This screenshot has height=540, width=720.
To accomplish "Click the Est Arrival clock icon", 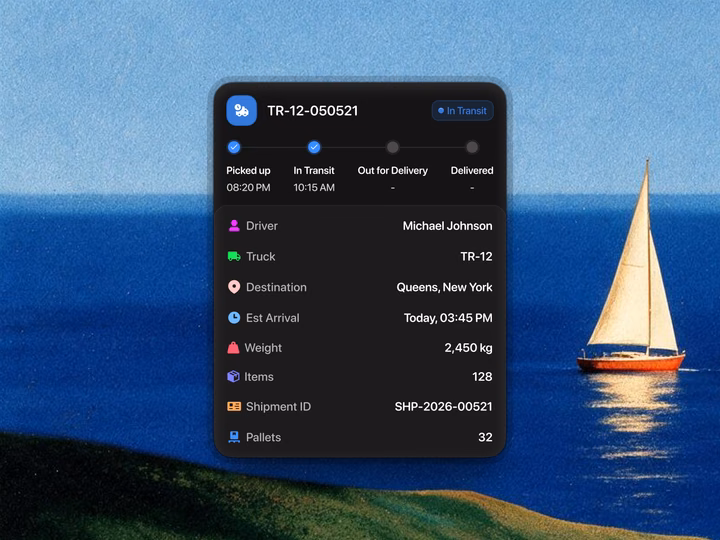I will [x=234, y=318].
